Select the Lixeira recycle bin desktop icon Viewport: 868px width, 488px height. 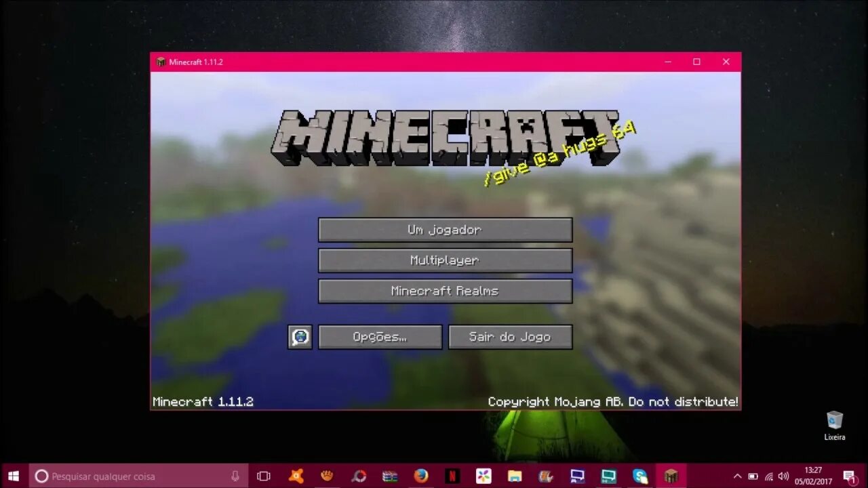pos(835,426)
